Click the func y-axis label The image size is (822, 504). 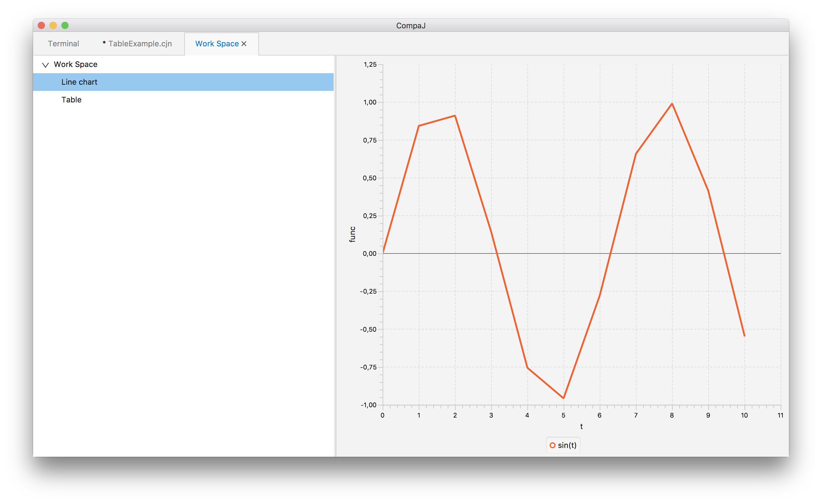[x=352, y=234]
